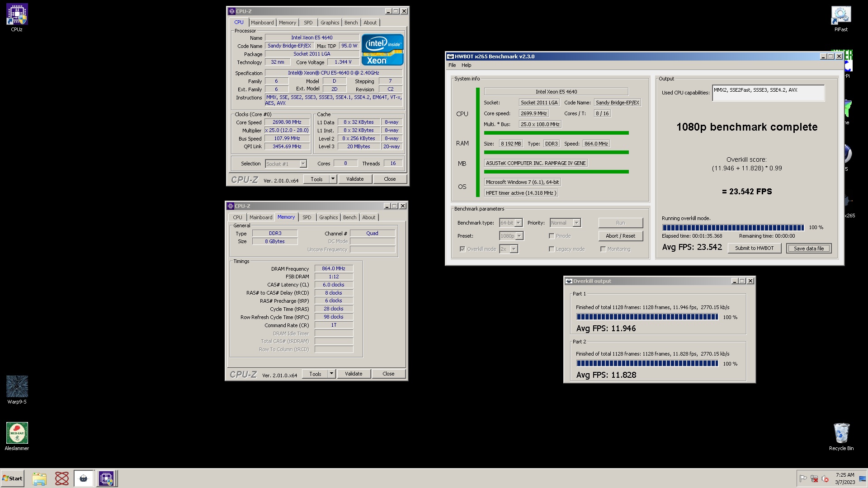Image resolution: width=868 pixels, height=488 pixels.
Task: Open the Aleslammer desktop icon
Action: [17, 436]
